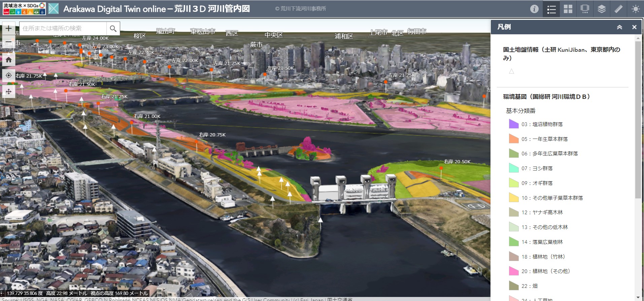Activate the my location target button
644x301 pixels.
point(9,76)
